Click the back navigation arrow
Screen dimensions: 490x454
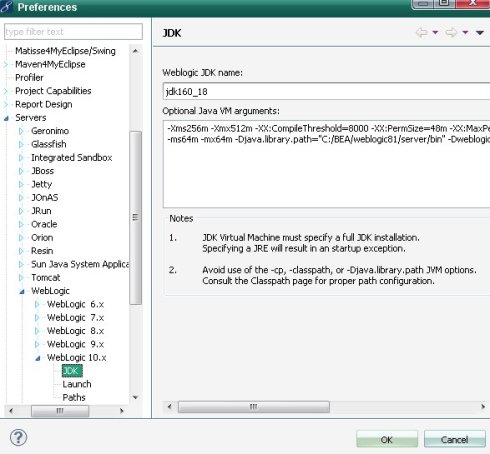point(422,32)
